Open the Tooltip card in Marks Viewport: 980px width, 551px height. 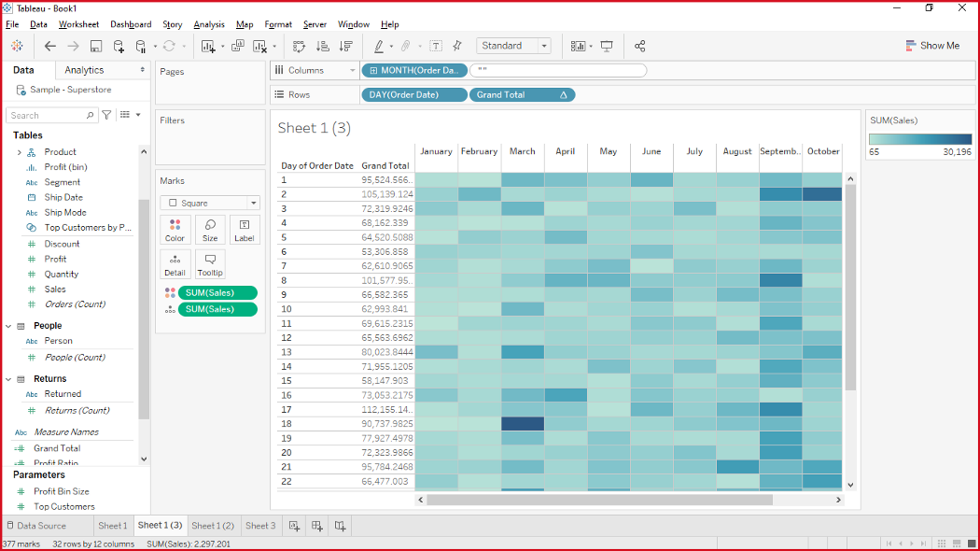click(x=210, y=264)
